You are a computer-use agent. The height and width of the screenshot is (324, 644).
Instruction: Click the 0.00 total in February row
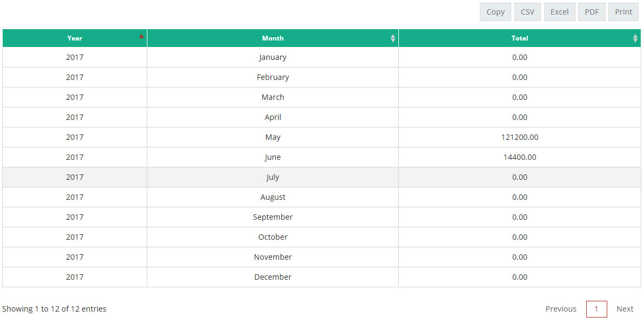[519, 77]
